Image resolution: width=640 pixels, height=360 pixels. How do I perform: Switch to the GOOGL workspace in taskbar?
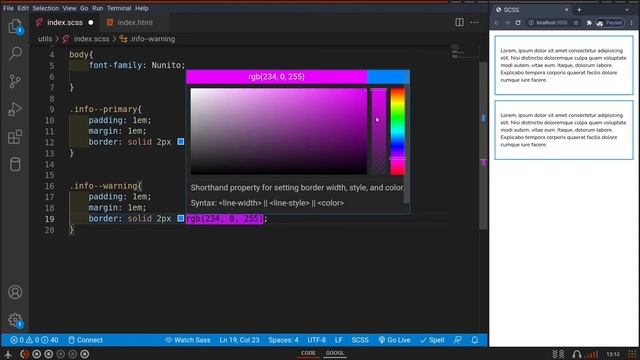[x=335, y=353]
